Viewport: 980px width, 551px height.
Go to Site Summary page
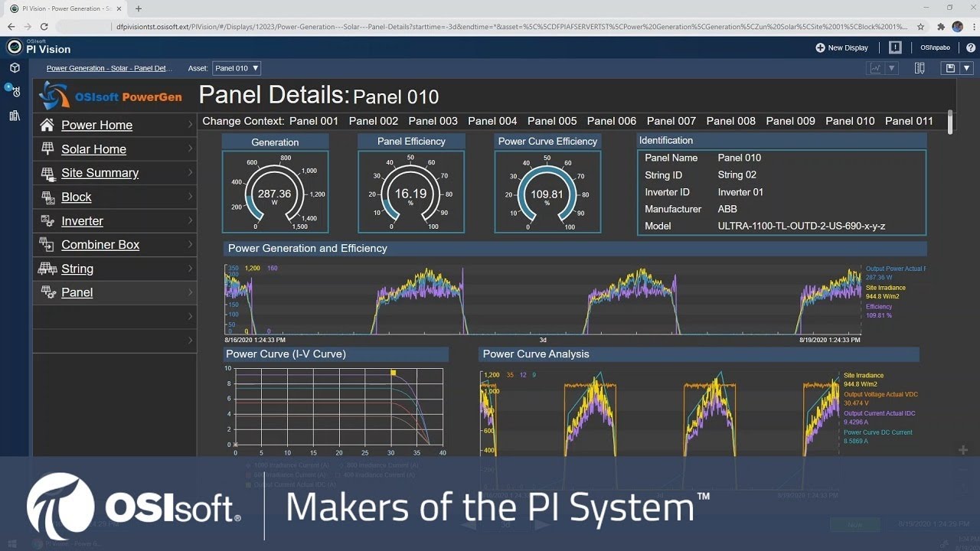tap(100, 173)
